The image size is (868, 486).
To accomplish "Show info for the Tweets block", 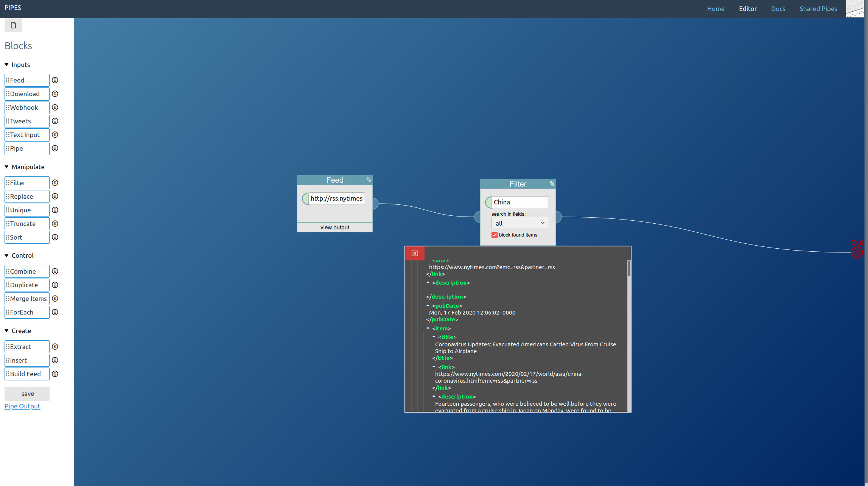I will [x=55, y=121].
